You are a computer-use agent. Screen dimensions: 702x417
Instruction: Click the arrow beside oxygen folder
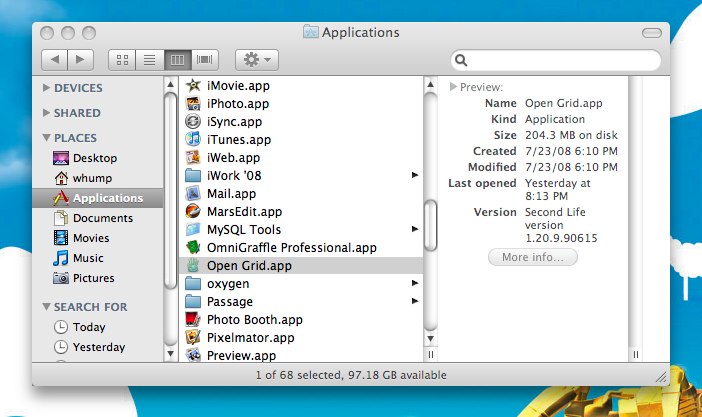pos(415,283)
